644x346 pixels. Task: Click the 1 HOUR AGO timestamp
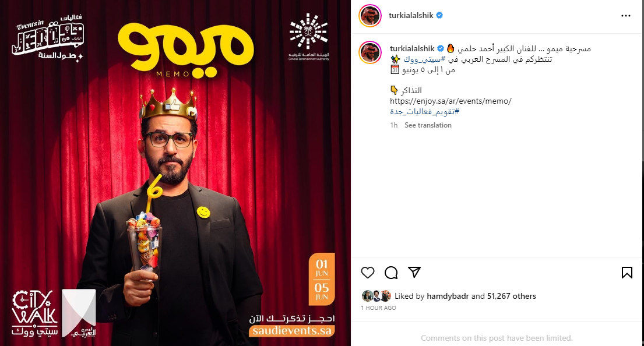[378, 308]
